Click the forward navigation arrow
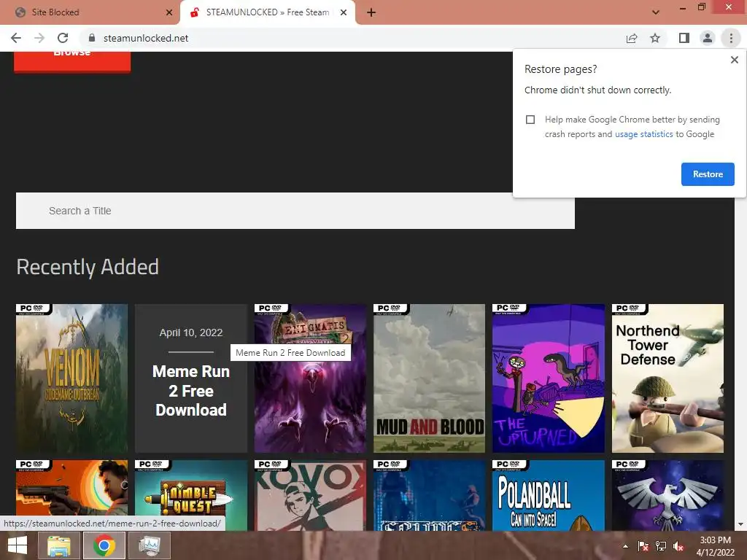Image resolution: width=747 pixels, height=560 pixels. click(39, 38)
